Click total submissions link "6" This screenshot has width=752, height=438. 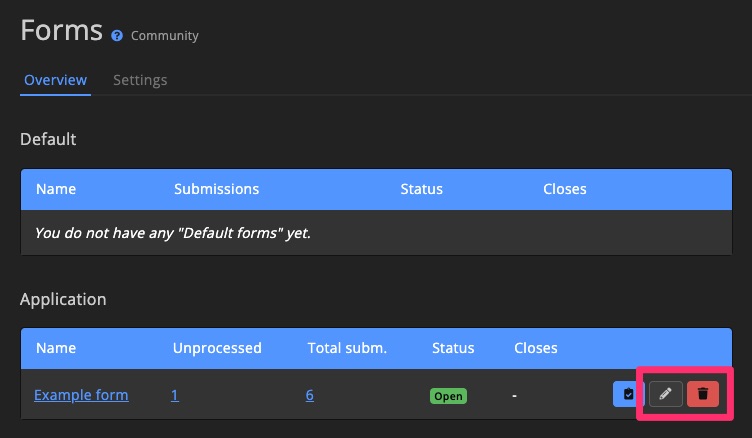[x=310, y=395]
